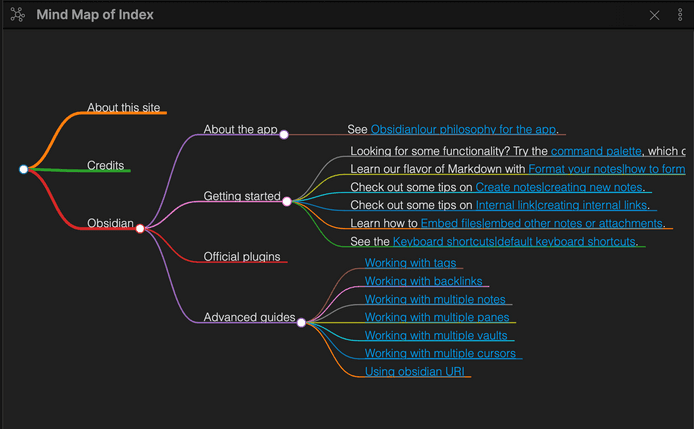Viewport: 694px width, 429px height.
Task: Open the command palette link
Action: 596,151
